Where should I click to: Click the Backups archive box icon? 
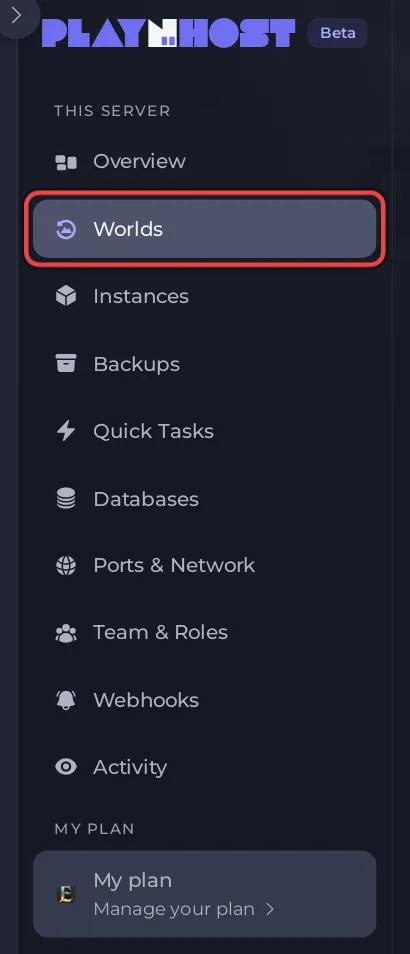(66, 363)
